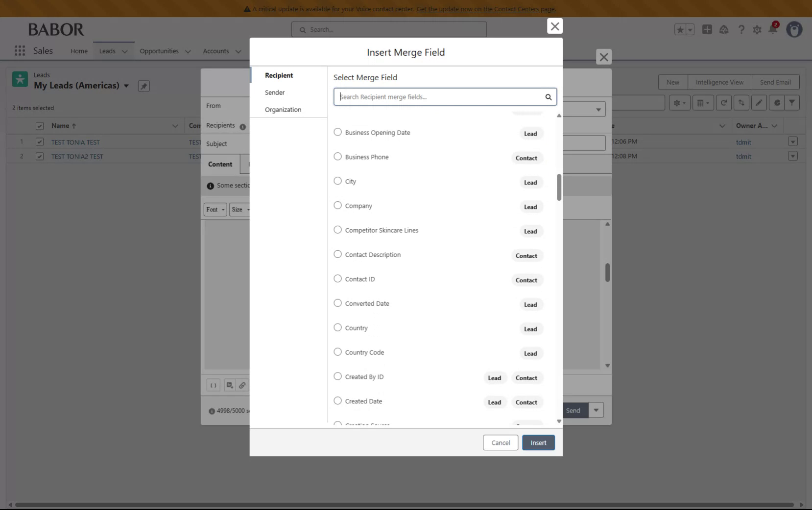The image size is (812, 510).
Task: Refresh the lead list with the refresh icon
Action: click(x=724, y=102)
